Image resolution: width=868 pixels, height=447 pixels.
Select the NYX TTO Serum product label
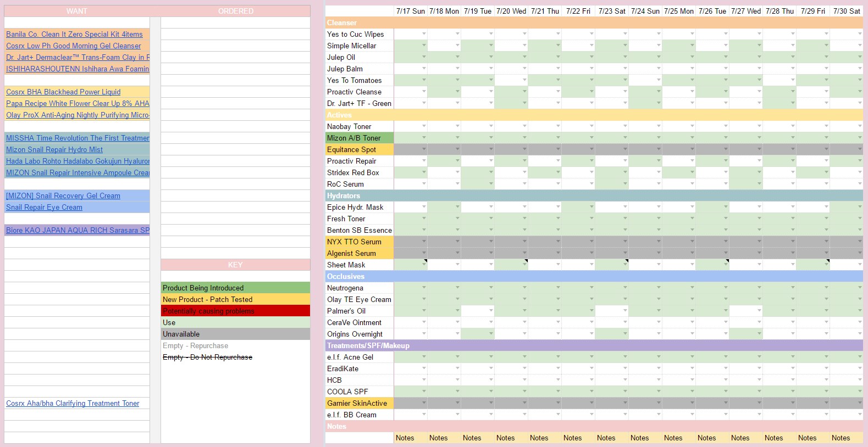360,242
